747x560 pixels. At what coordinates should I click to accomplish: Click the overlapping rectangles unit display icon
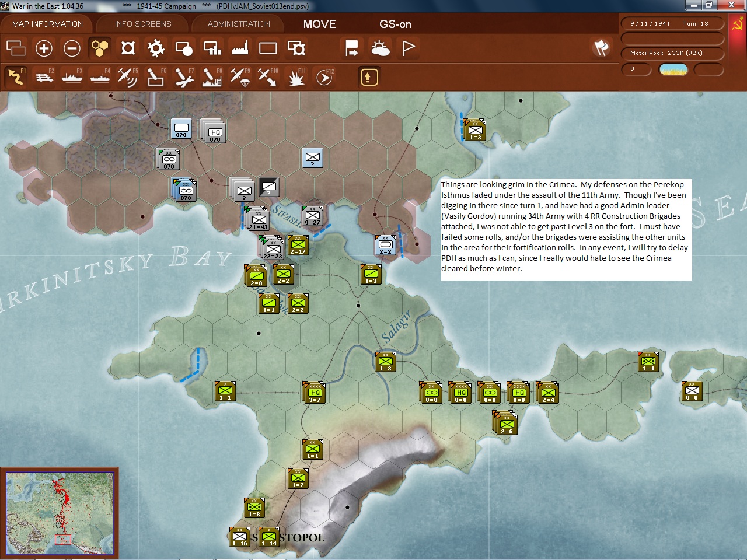[x=16, y=48]
